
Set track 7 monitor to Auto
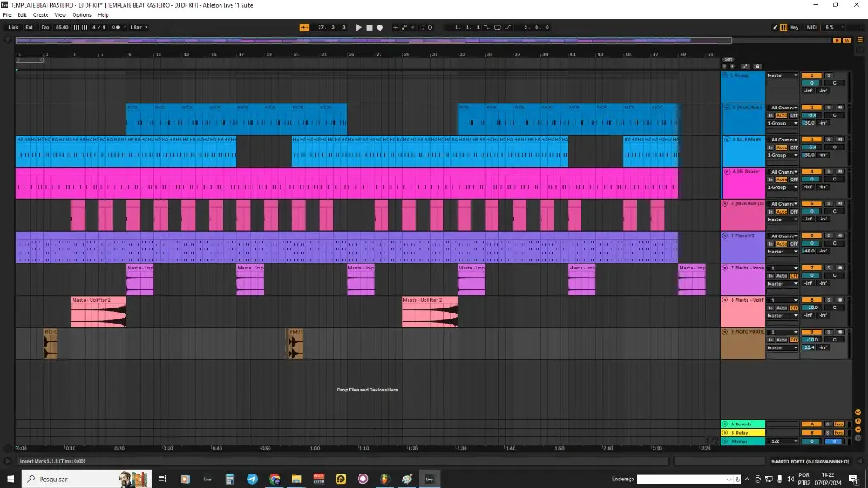click(782, 275)
